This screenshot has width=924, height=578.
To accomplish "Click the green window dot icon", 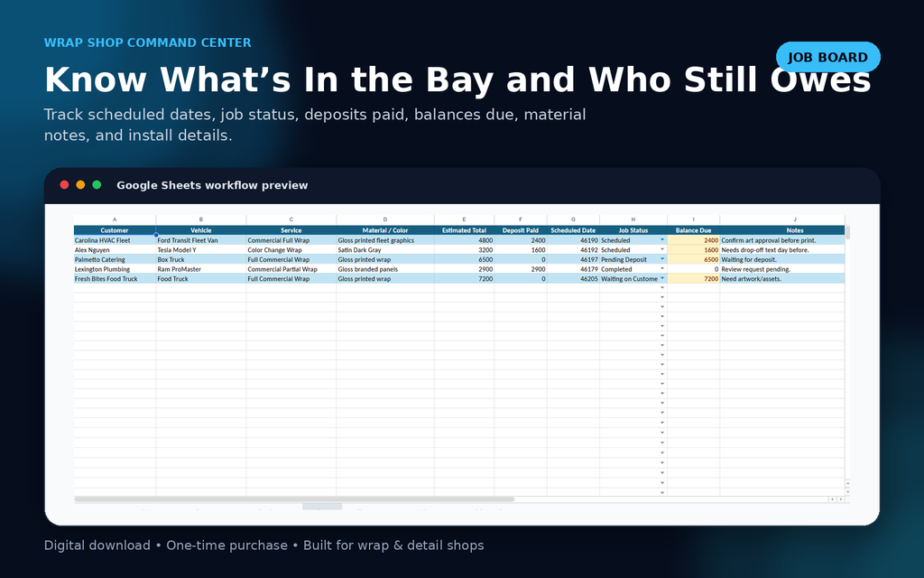I will [x=97, y=184].
